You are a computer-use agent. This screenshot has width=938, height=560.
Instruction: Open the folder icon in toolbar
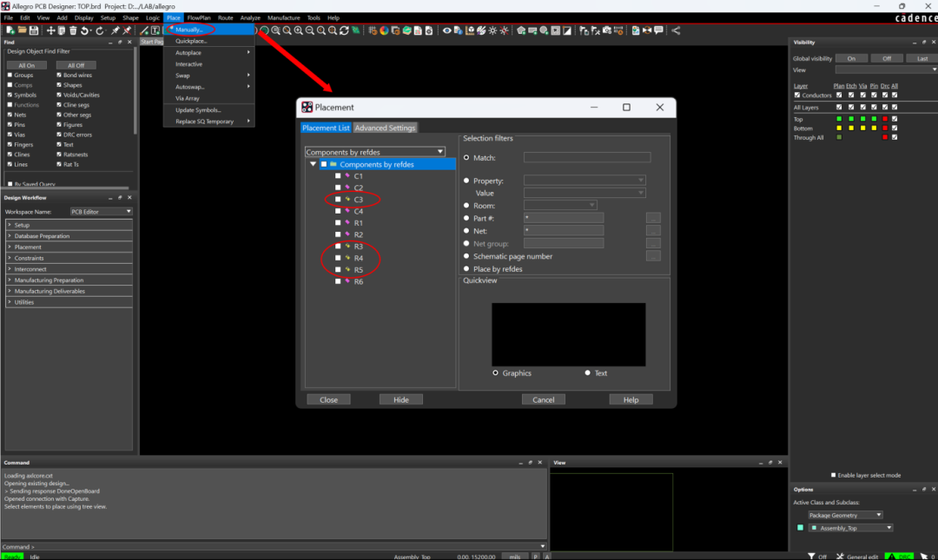(x=22, y=30)
